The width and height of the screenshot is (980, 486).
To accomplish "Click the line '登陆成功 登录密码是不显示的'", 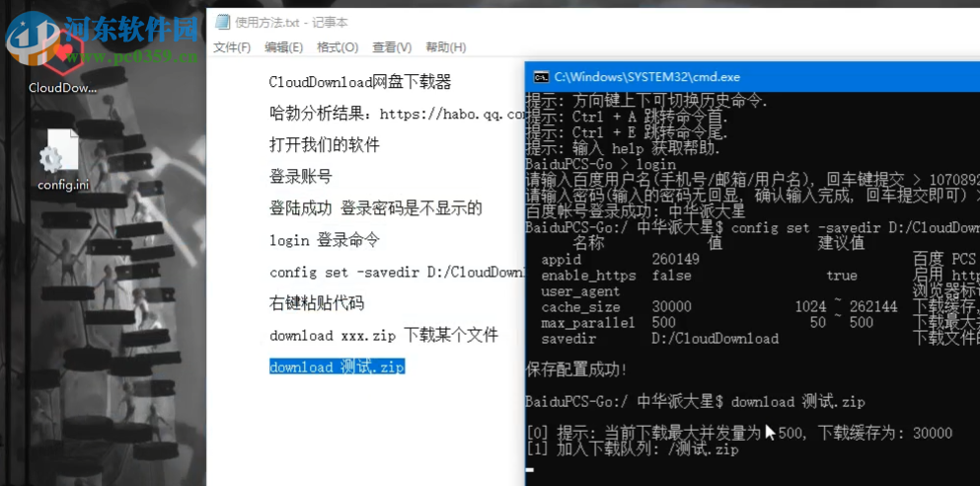I will pyautogui.click(x=376, y=208).
